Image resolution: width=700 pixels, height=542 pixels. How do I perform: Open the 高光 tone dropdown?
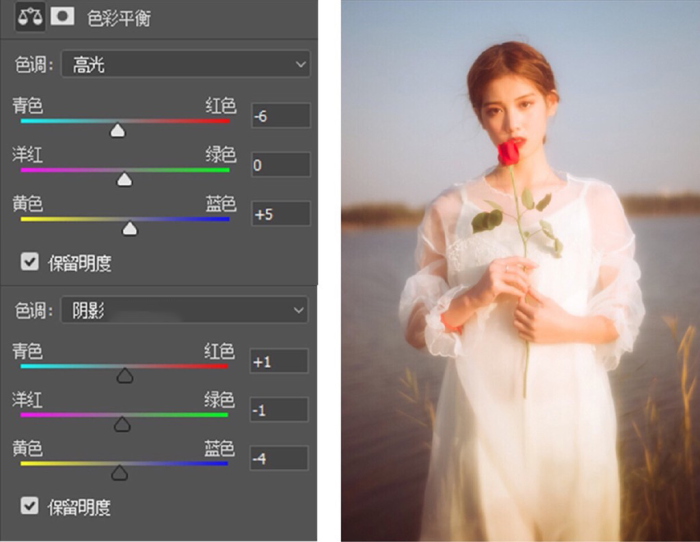point(185,64)
